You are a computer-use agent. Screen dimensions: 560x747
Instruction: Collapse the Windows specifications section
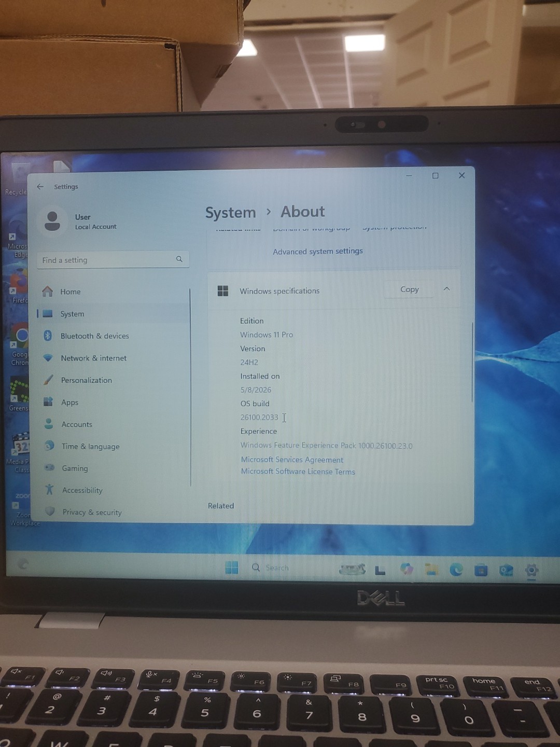[x=447, y=289]
